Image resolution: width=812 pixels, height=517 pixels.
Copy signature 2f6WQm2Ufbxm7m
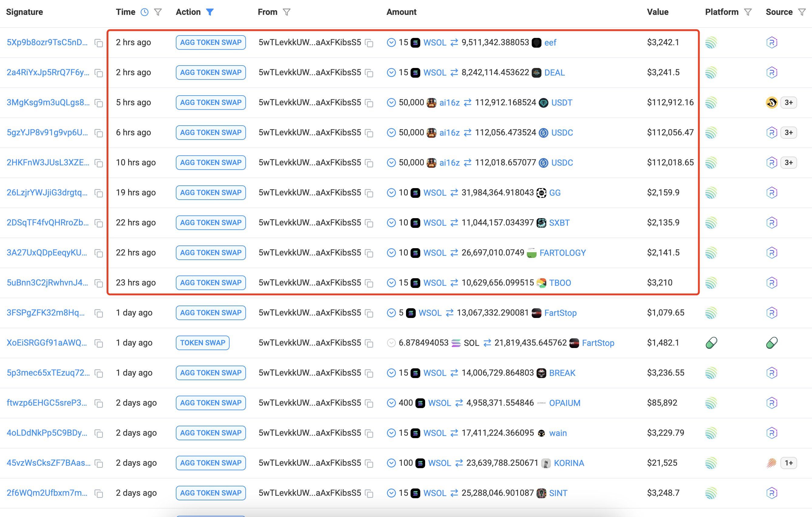[x=98, y=493]
